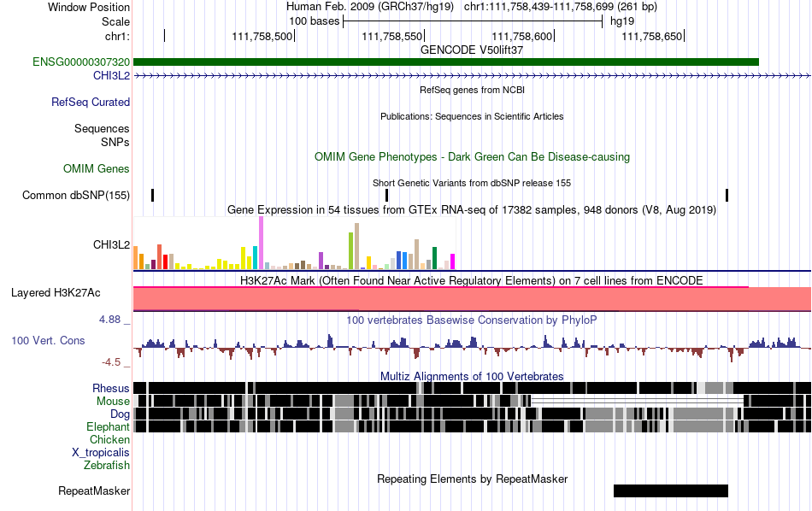Click the Chicken alignment row label
This screenshot has width=812, height=511.
pos(109,439)
